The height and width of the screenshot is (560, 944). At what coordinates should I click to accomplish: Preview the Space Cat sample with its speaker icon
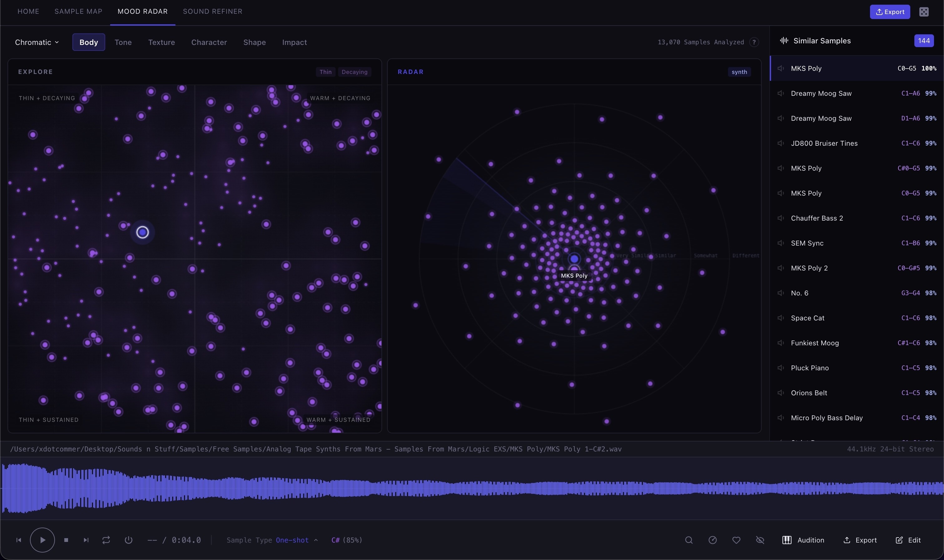[780, 318]
